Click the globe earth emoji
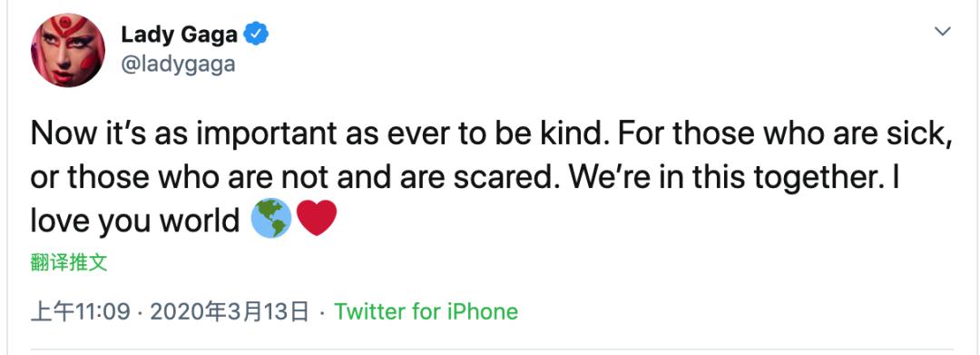The width and height of the screenshot is (980, 355). [271, 218]
